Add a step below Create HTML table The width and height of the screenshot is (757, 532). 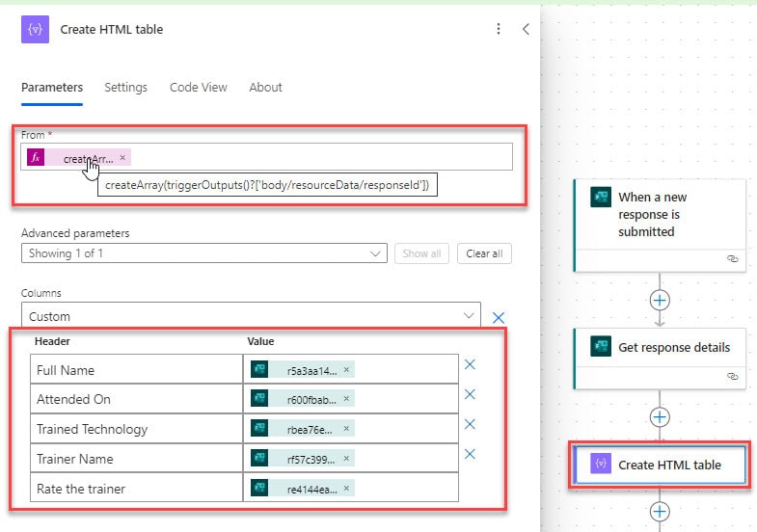660,512
